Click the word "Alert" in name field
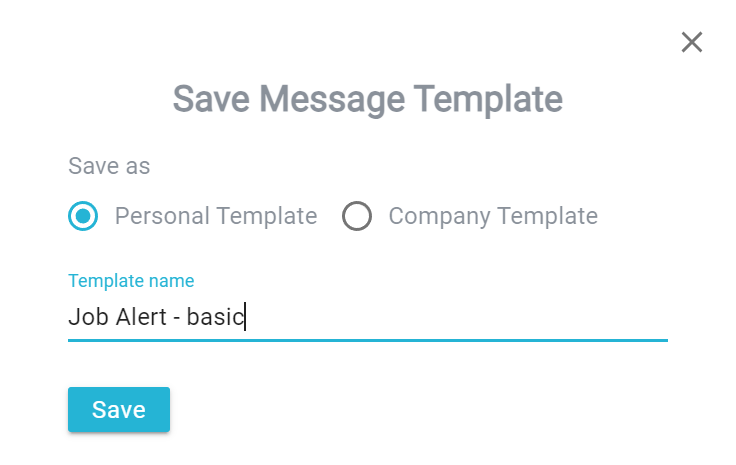Image resolution: width=736 pixels, height=465 pixels. [141, 317]
